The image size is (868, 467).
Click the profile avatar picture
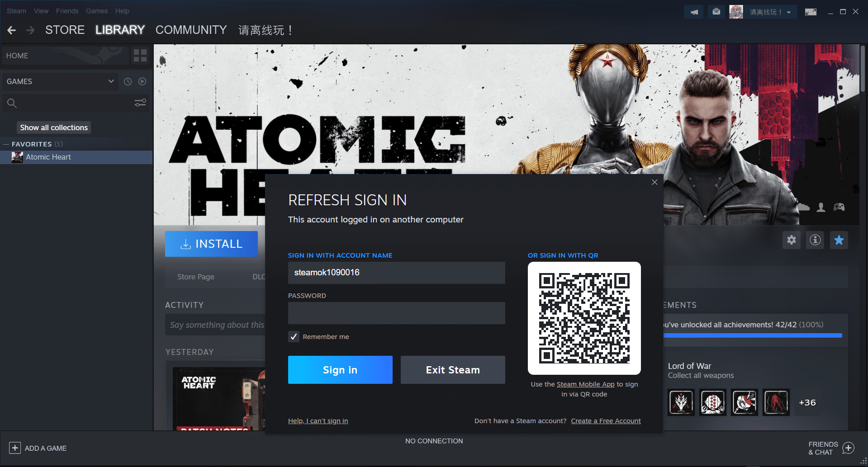point(736,12)
